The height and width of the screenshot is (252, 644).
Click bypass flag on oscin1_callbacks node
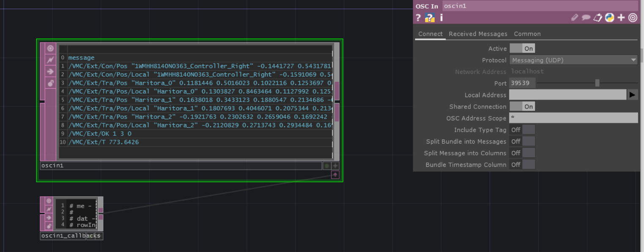point(49,209)
